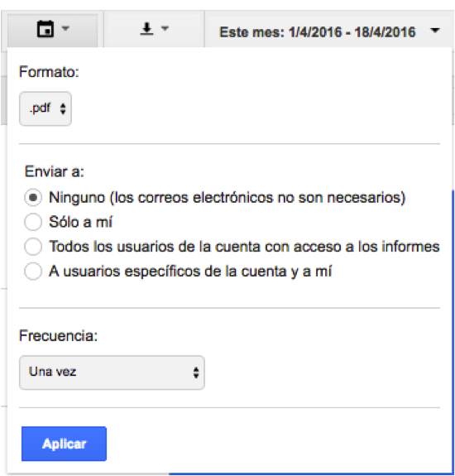Click the 'Este mes: 1/4/2016' date text
The height and width of the screenshot is (476, 455).
tap(280, 32)
